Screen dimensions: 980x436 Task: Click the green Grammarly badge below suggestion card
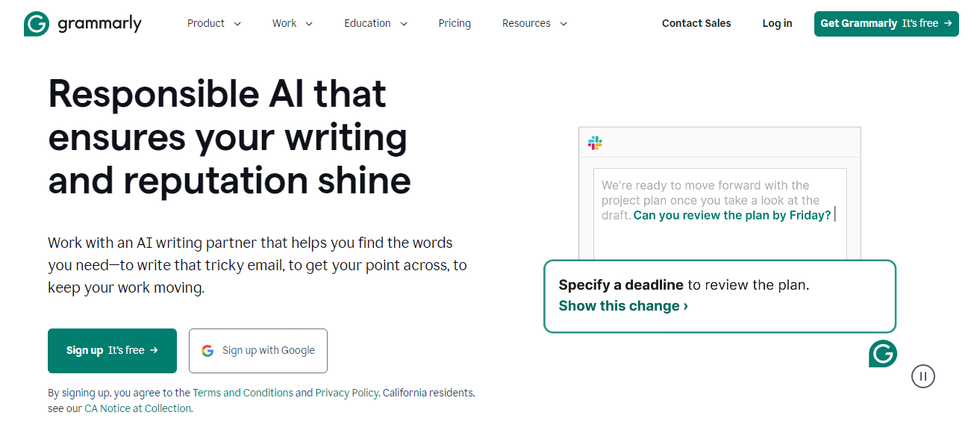(882, 354)
